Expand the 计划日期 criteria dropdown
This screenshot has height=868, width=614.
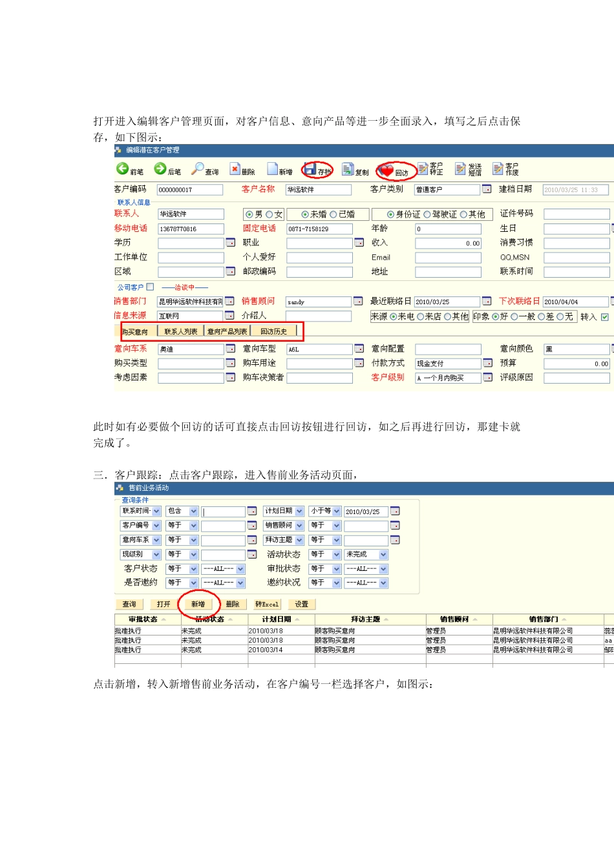tap(299, 511)
